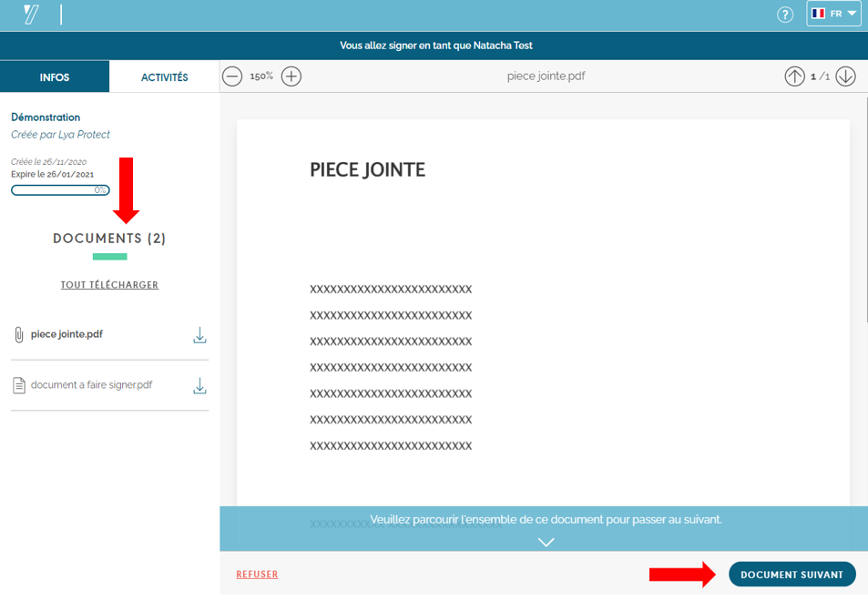Switch to the ACTIVITÉS tab
This screenshot has width=868, height=601.
[164, 77]
